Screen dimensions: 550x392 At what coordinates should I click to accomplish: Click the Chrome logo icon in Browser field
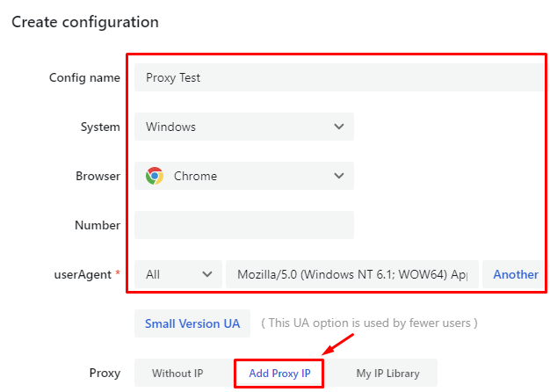pyautogui.click(x=155, y=176)
